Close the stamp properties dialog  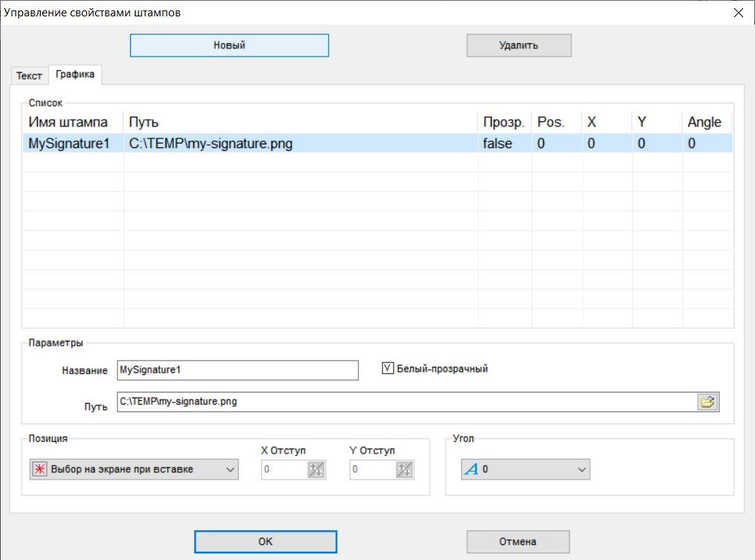[x=738, y=13]
